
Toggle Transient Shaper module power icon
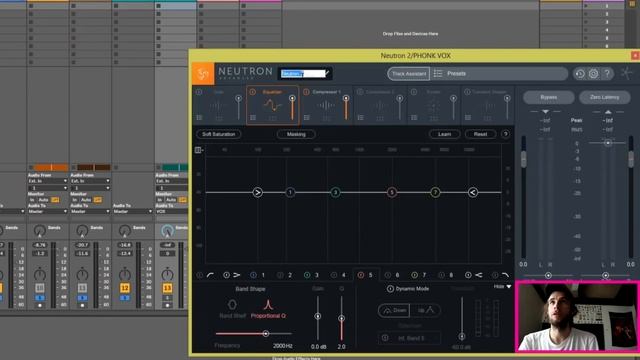[467, 92]
